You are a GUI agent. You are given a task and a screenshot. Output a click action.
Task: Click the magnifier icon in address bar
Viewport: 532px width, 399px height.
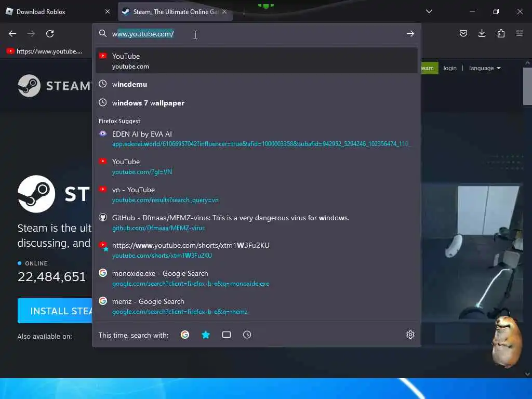[x=102, y=33]
